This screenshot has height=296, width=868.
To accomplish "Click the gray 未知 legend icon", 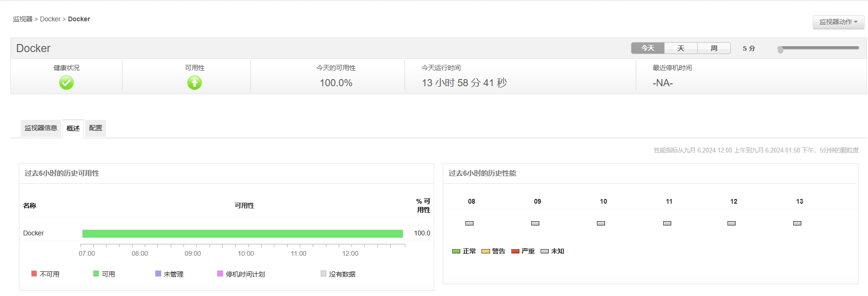I will click(x=544, y=251).
